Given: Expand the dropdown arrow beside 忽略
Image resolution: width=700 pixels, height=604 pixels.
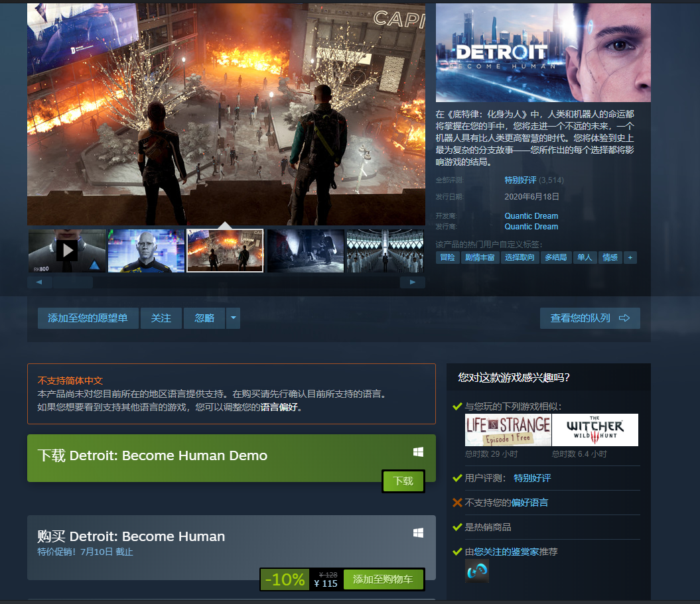Looking at the screenshot, I should click(x=233, y=318).
